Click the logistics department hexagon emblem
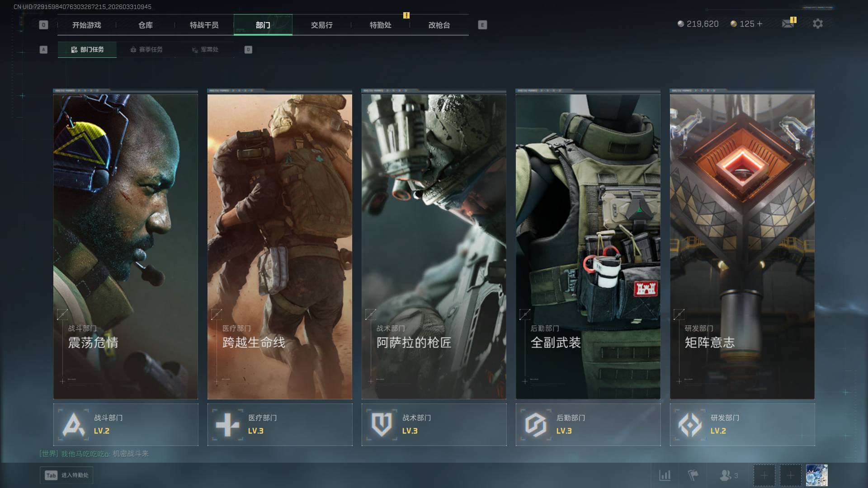The height and width of the screenshot is (488, 868). 536,425
